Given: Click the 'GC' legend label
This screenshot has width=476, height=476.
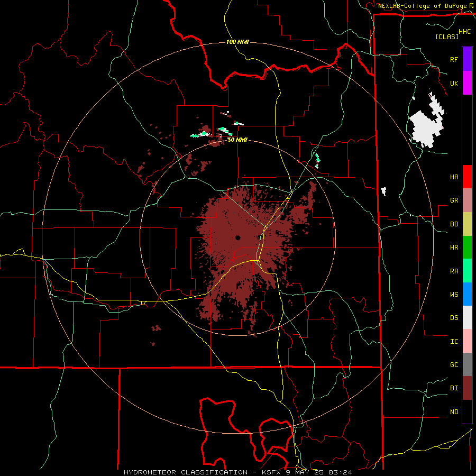Looking at the screenshot, I should (454, 365).
